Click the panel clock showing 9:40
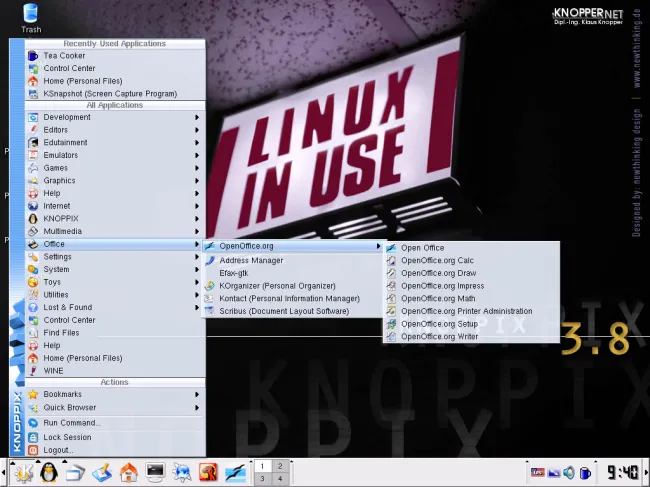The height and width of the screenshot is (487, 650). 623,472
